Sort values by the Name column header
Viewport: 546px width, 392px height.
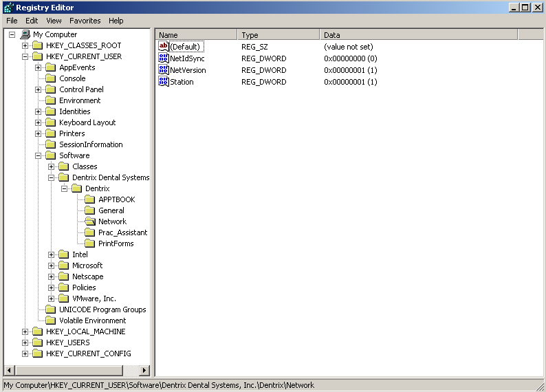pyautogui.click(x=197, y=35)
